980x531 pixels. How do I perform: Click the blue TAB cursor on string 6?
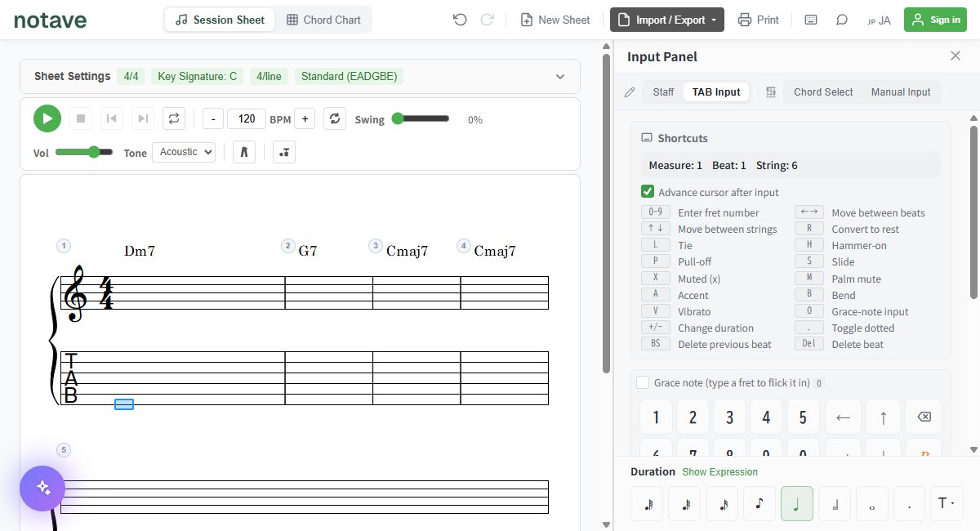[124, 404]
